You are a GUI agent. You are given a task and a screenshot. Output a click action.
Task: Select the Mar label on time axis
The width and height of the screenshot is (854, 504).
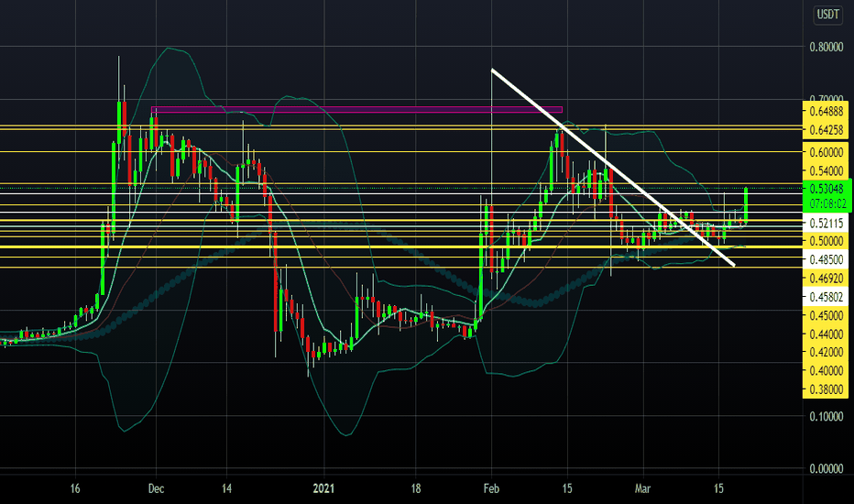(x=642, y=488)
